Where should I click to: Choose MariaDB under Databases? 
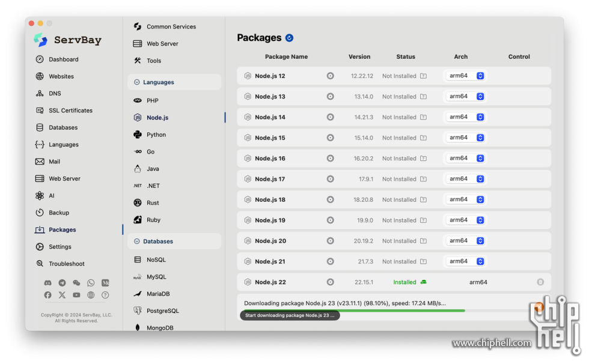[151, 294]
